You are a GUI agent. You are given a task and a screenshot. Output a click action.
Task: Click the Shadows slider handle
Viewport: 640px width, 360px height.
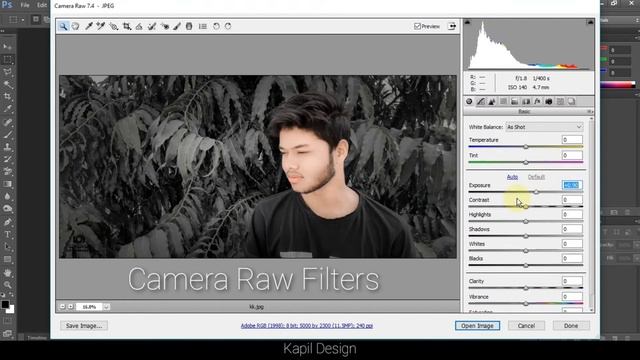tap(526, 236)
